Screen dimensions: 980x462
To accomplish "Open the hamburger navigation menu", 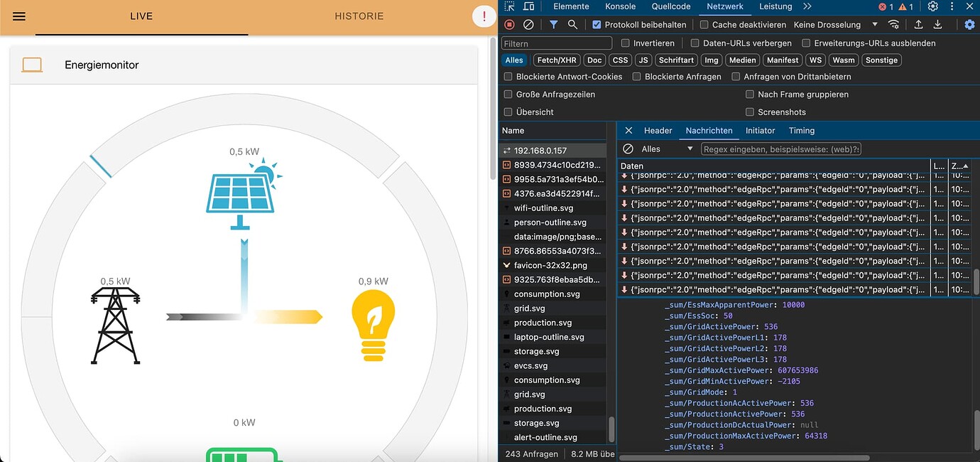I will tap(19, 16).
